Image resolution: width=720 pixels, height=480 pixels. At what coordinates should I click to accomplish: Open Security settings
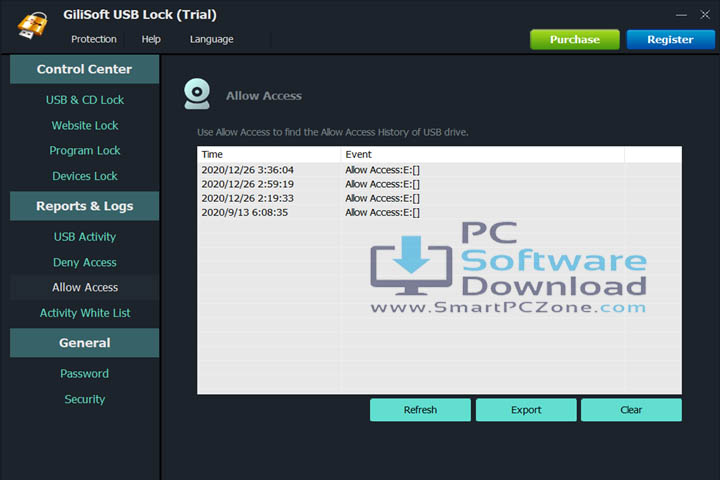click(85, 399)
